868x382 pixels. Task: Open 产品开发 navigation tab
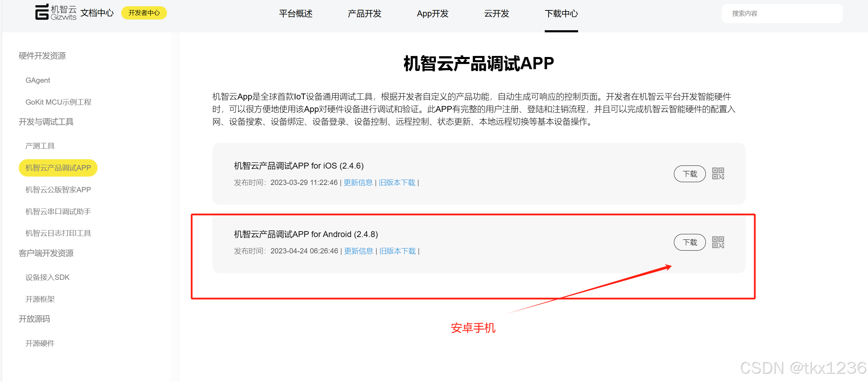(x=364, y=14)
